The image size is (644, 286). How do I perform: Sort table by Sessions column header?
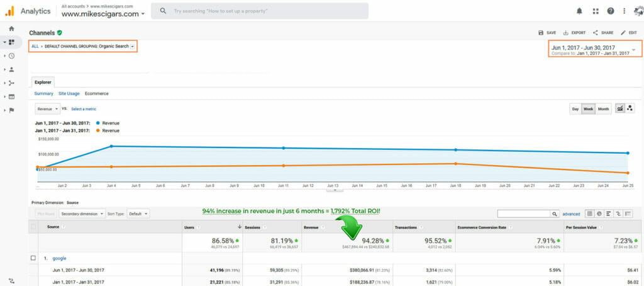(252, 227)
